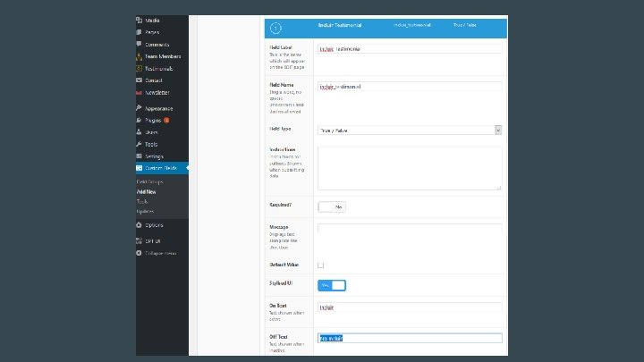Click into the Field Label input
This screenshot has width=644, height=362.
click(x=410, y=48)
